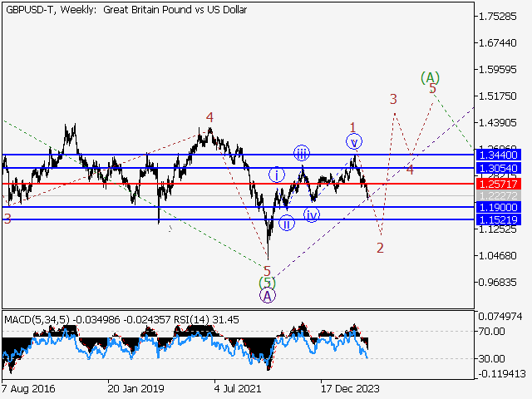532x399 pixels.
Task: Click the circled i wave marker
Action: tap(276, 175)
